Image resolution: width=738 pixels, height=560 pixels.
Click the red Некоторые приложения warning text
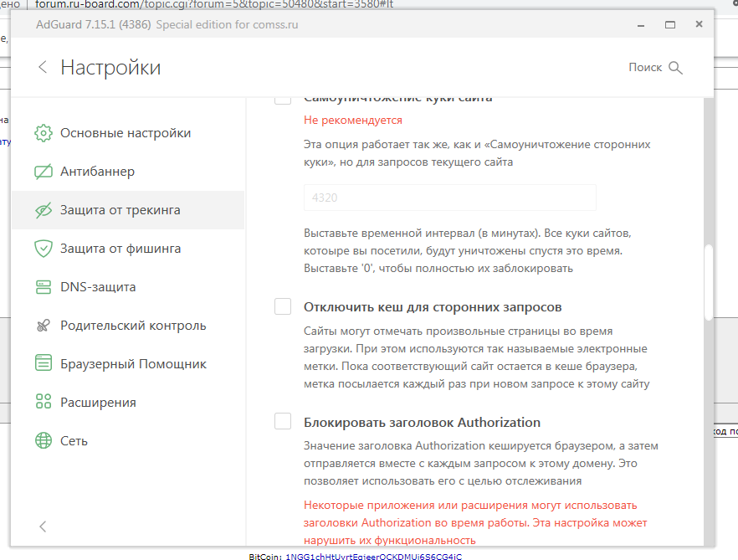(475, 523)
